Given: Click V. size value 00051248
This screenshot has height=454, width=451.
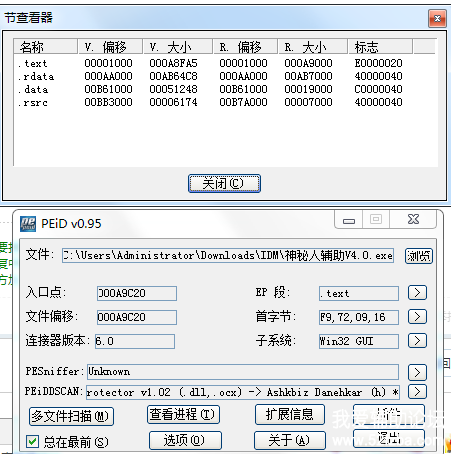Looking at the screenshot, I should (174, 89).
